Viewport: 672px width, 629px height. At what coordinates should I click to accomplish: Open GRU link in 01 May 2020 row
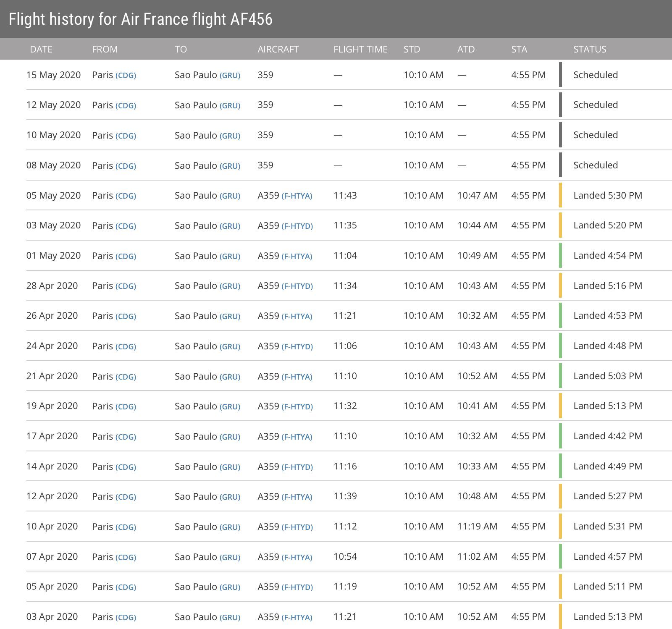click(230, 256)
